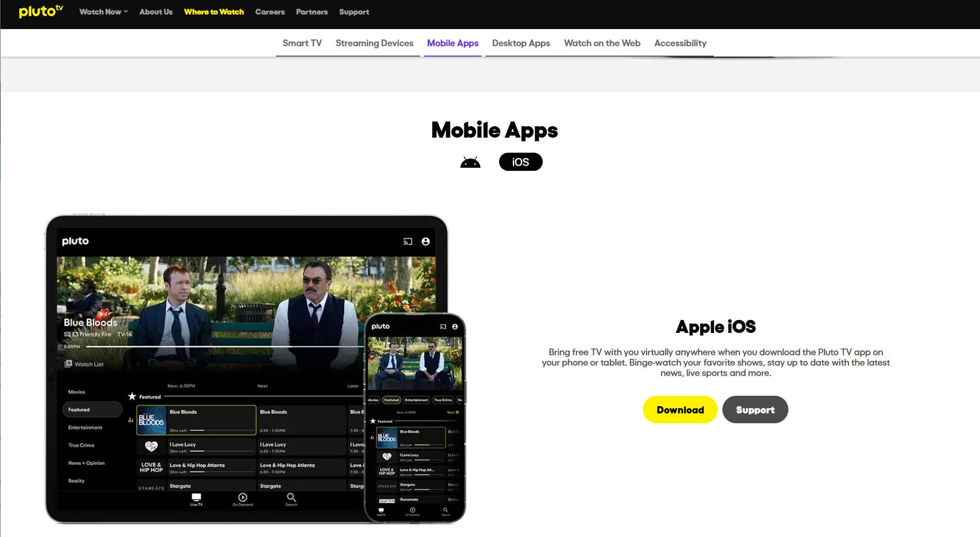This screenshot has height=537, width=980.
Task: Toggle the platform selector to iOS
Action: [520, 162]
